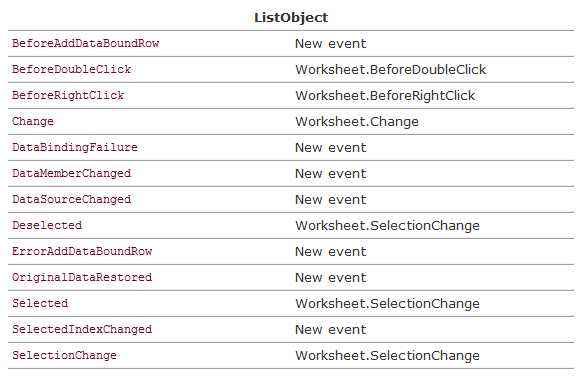Viewport: 587px width, 386px height.
Task: Open the ErrorAddDataBoundRow event entry
Action: click(82, 251)
